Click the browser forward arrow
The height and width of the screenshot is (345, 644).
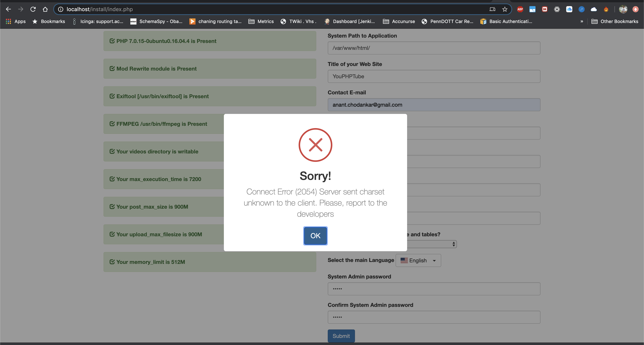21,9
